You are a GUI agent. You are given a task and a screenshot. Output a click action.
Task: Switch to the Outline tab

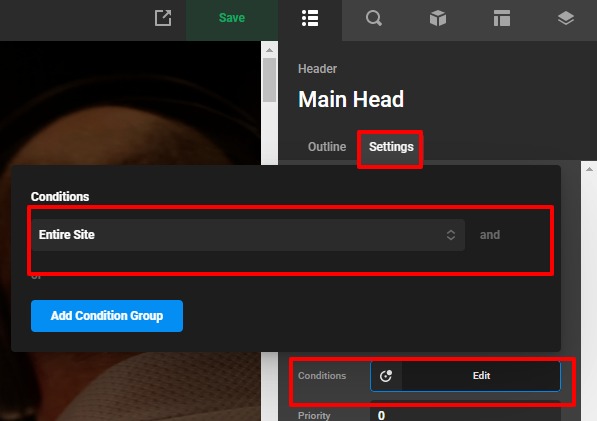pyautogui.click(x=327, y=147)
